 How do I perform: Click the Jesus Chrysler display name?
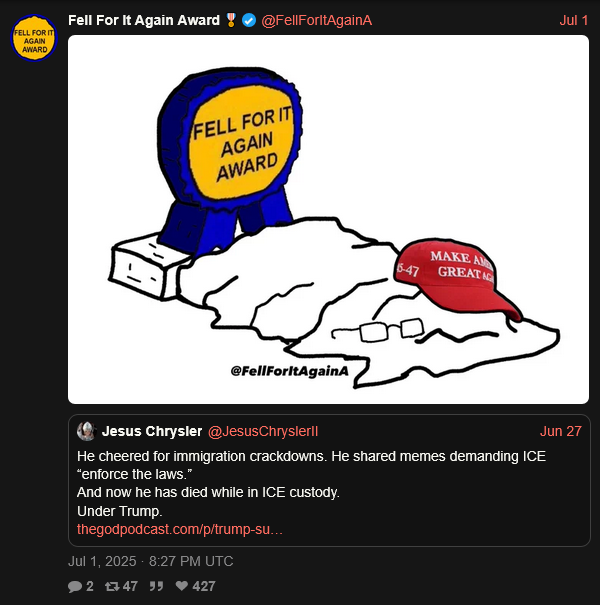152,431
